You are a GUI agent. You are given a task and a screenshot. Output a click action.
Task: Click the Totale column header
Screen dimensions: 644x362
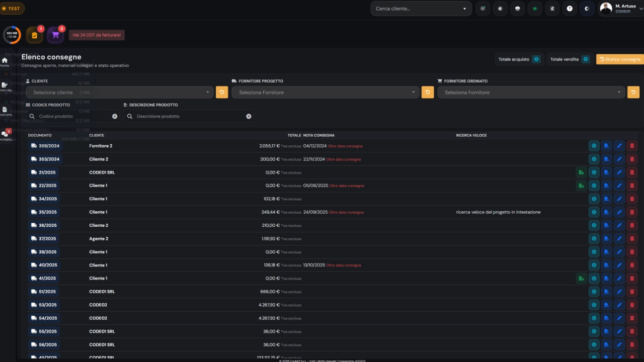(x=294, y=135)
